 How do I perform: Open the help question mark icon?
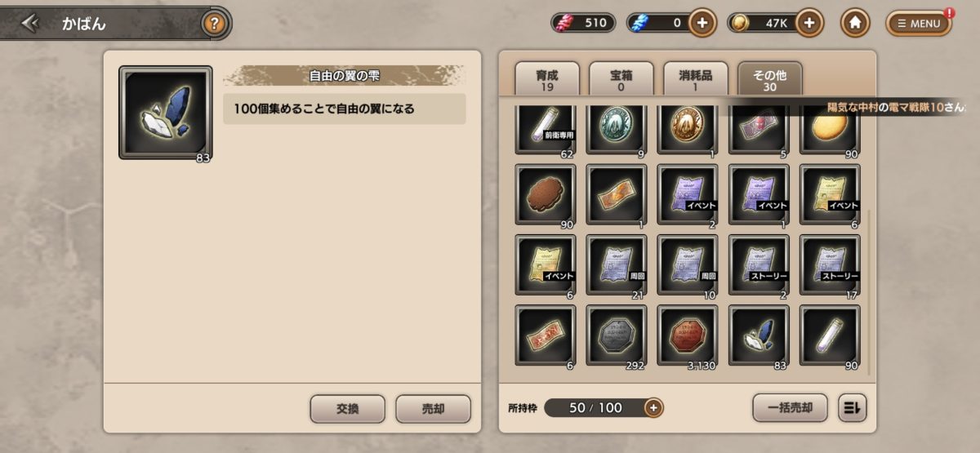pos(214,23)
